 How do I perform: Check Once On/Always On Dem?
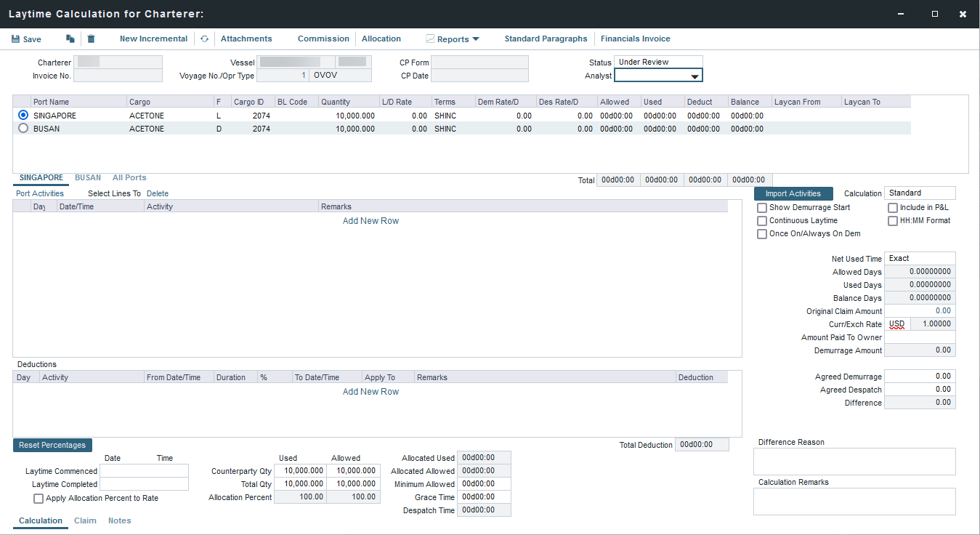[x=762, y=234]
